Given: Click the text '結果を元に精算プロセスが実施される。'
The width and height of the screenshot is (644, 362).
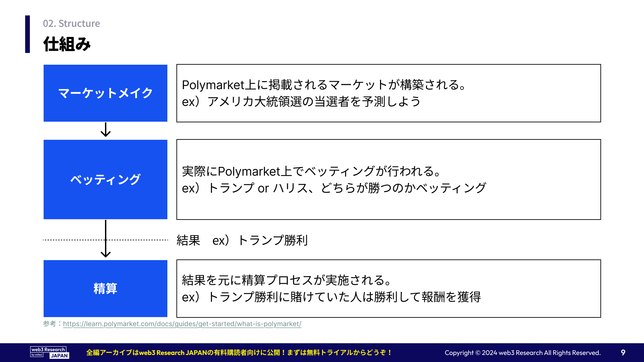Looking at the screenshot, I should (x=287, y=280).
